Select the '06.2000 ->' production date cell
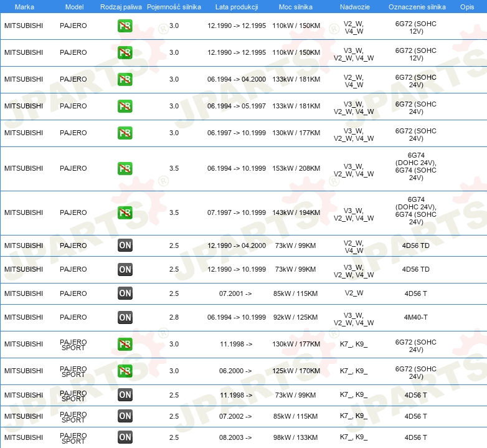 pyautogui.click(x=235, y=371)
